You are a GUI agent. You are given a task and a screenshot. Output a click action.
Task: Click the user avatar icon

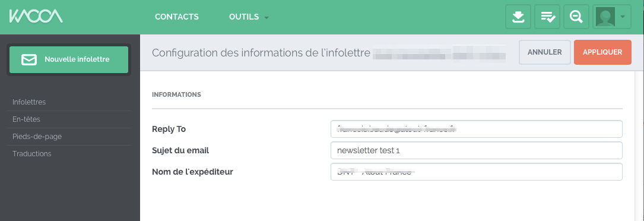[605, 17]
